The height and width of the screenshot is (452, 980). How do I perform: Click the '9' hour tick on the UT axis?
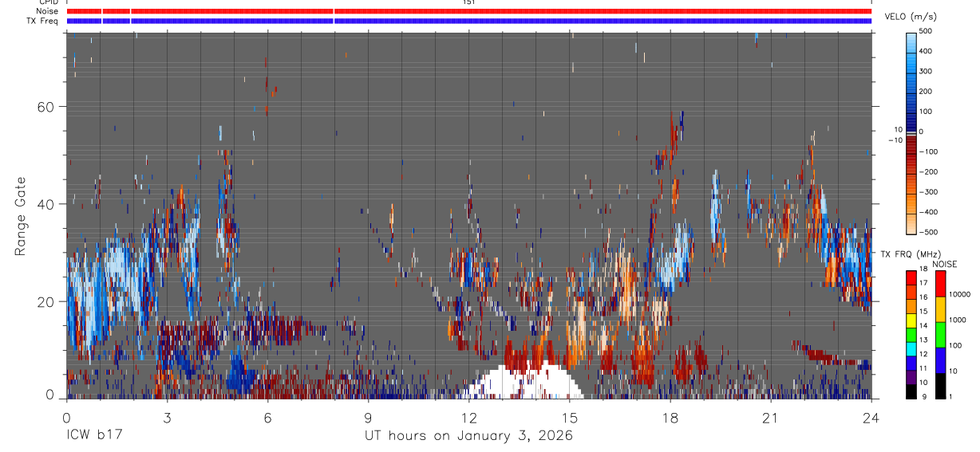[368, 417]
